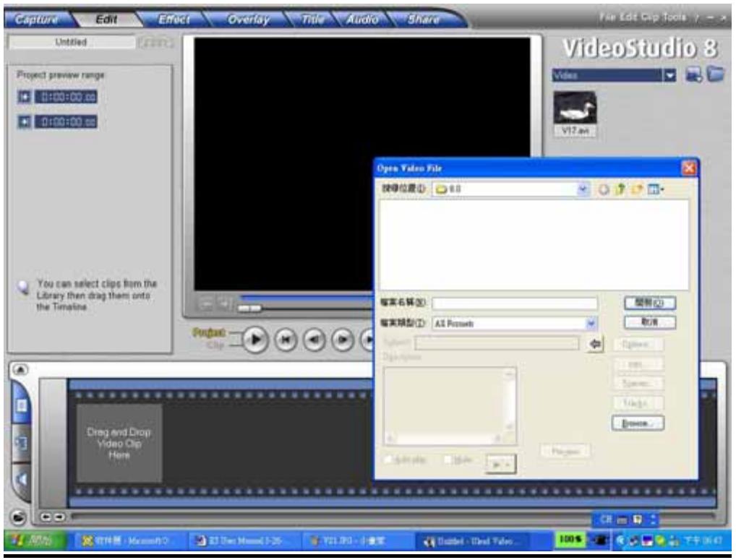Set preview range mark-out button
Screen dimensions: 736x560
24,122
